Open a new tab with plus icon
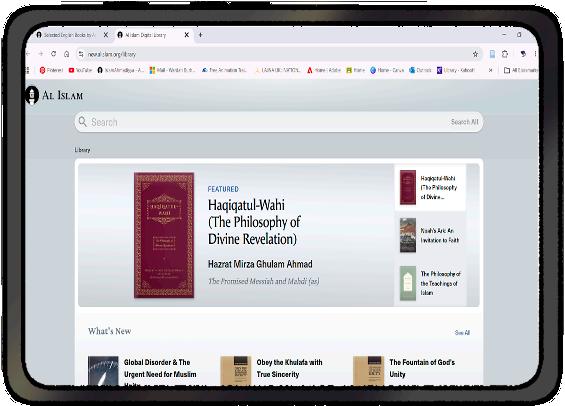Screen dimensions: 565x406 201,35
